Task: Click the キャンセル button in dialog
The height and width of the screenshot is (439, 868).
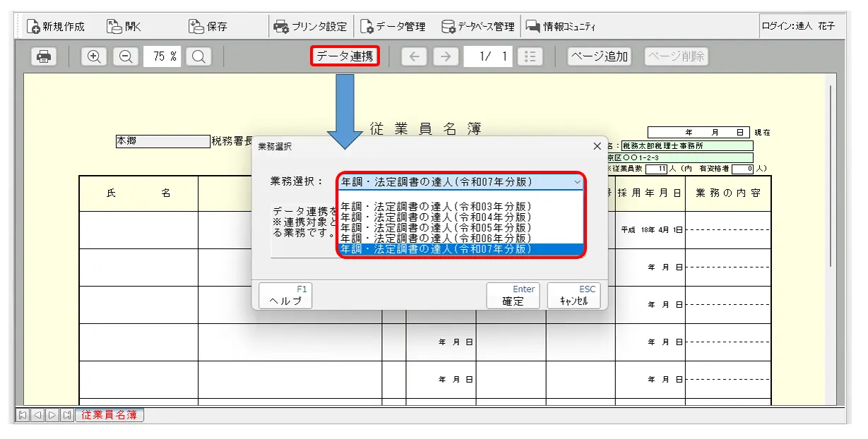Action: (x=573, y=296)
